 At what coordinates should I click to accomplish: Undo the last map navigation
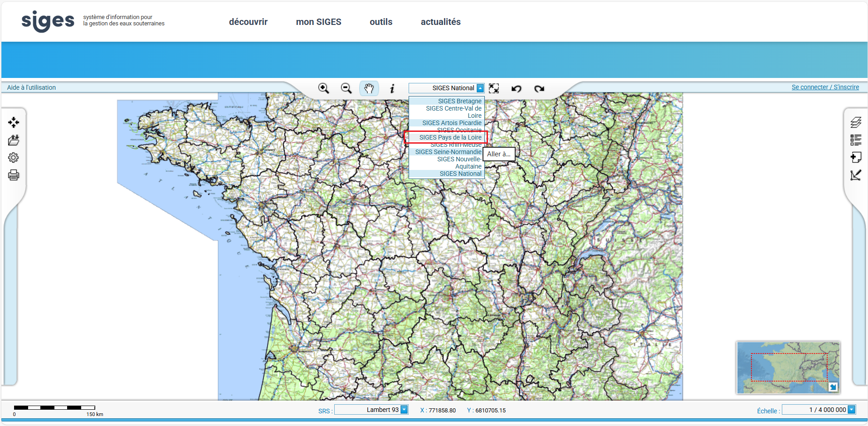(517, 89)
